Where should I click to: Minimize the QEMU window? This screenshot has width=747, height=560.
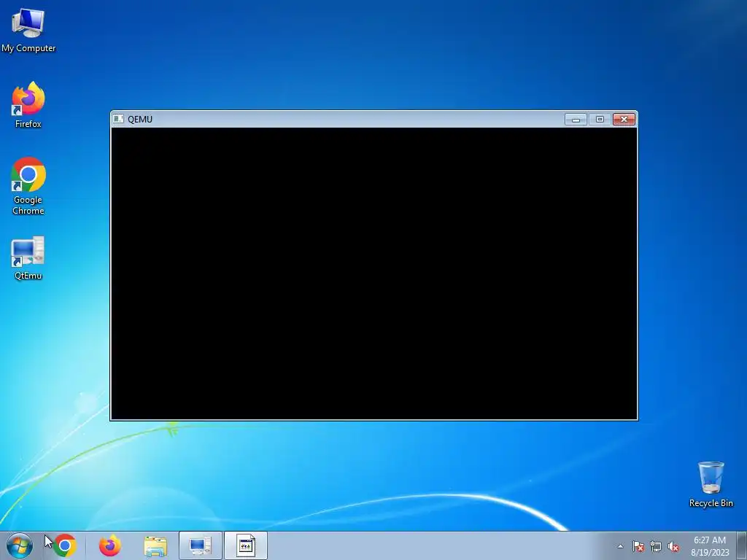pos(576,119)
